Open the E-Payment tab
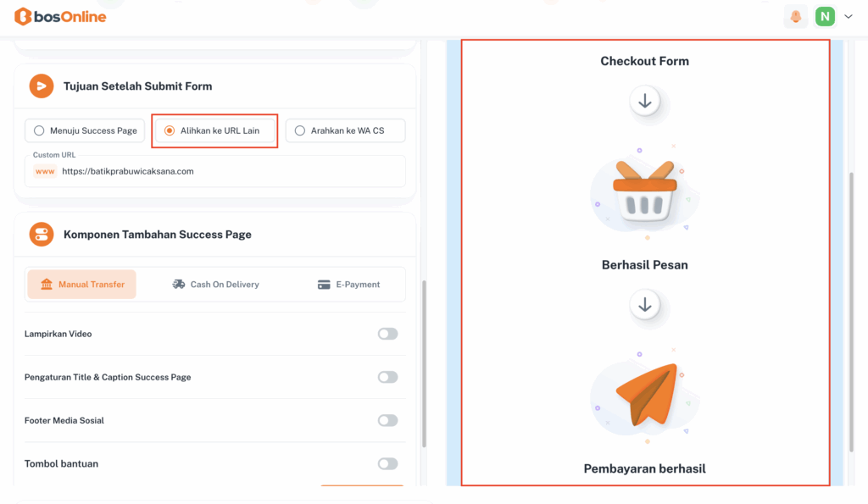This screenshot has height=504, width=868. click(x=348, y=285)
